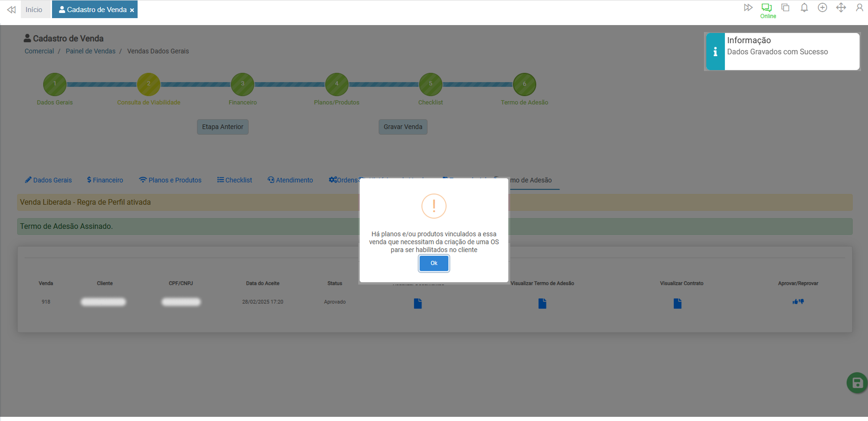Viewport: 868px width, 421px height.
Task: Open the Planos e Produtos tab
Action: tap(170, 180)
